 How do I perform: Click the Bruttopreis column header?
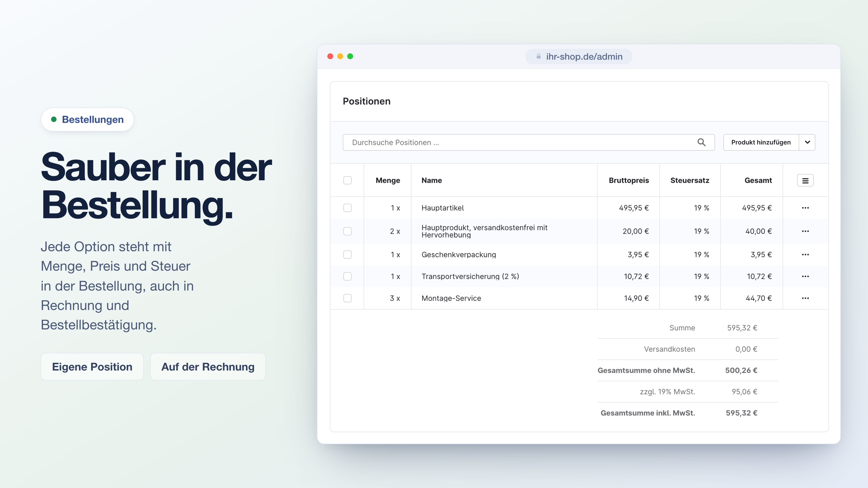(629, 181)
